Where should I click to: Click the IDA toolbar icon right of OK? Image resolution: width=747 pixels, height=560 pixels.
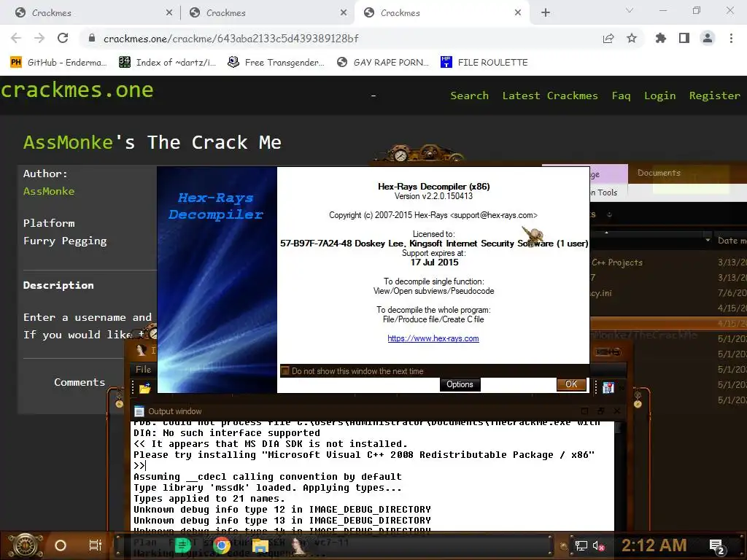pyautogui.click(x=608, y=388)
